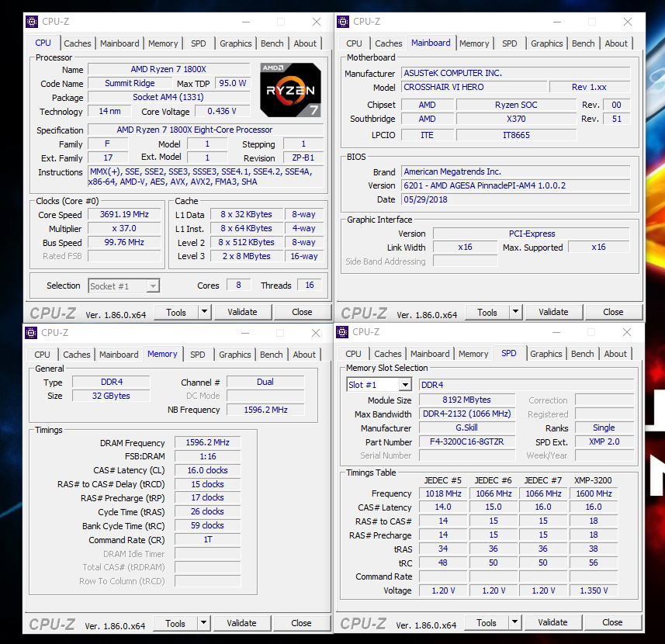Click BIOS version 6201 AGESA field

click(516, 185)
